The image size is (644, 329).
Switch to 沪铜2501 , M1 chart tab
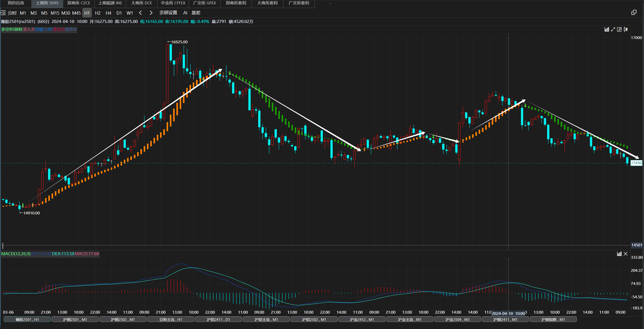(x=75, y=319)
